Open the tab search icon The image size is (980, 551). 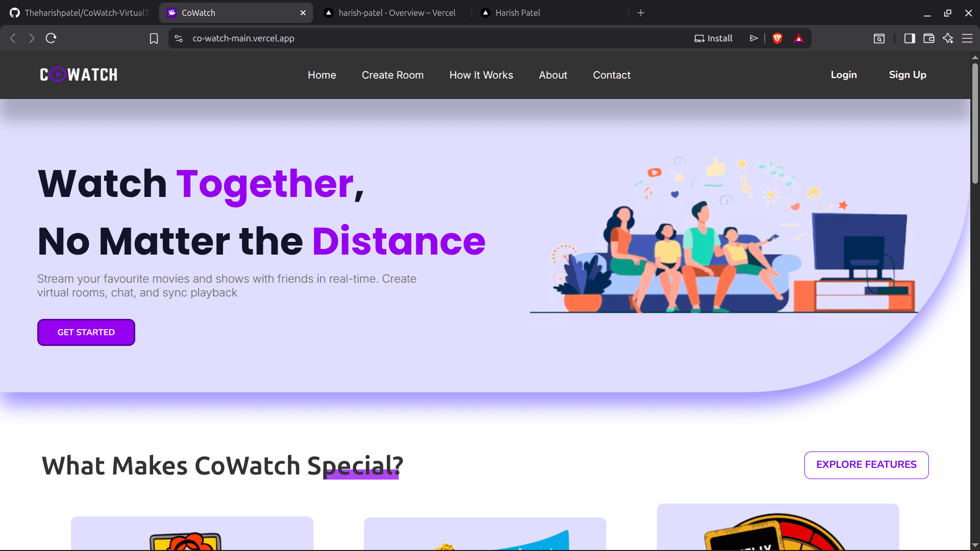tap(879, 38)
